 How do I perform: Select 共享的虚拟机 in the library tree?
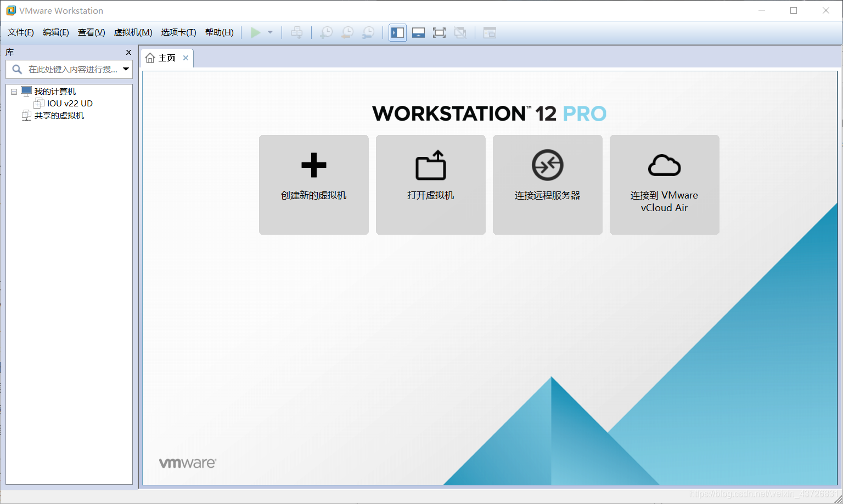coord(59,116)
